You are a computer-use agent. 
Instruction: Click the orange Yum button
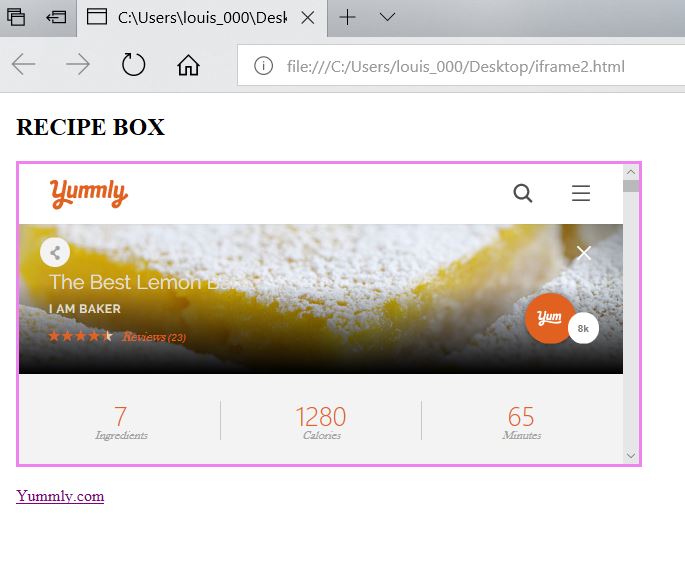(x=548, y=318)
